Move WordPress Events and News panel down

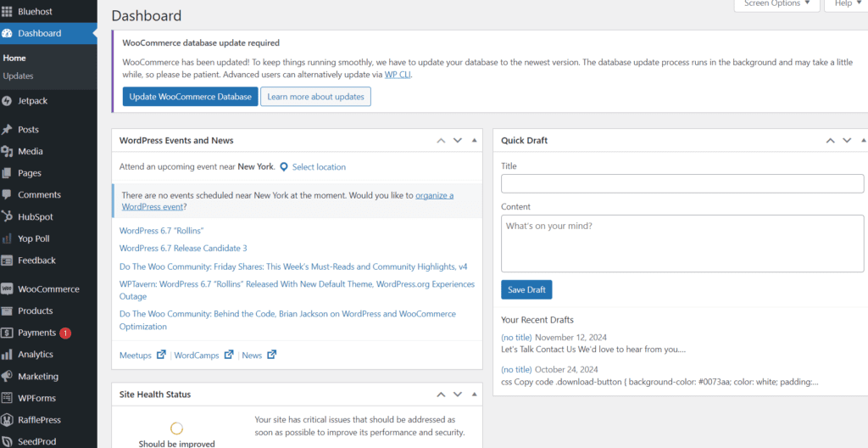pos(458,140)
